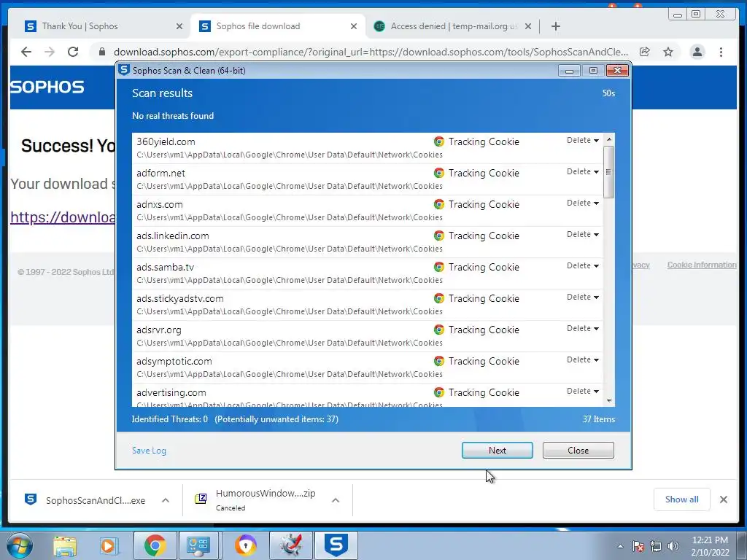Open the Delete dropdown for ads.stickyadstv.com
This screenshot has width=747, height=560.
point(583,297)
